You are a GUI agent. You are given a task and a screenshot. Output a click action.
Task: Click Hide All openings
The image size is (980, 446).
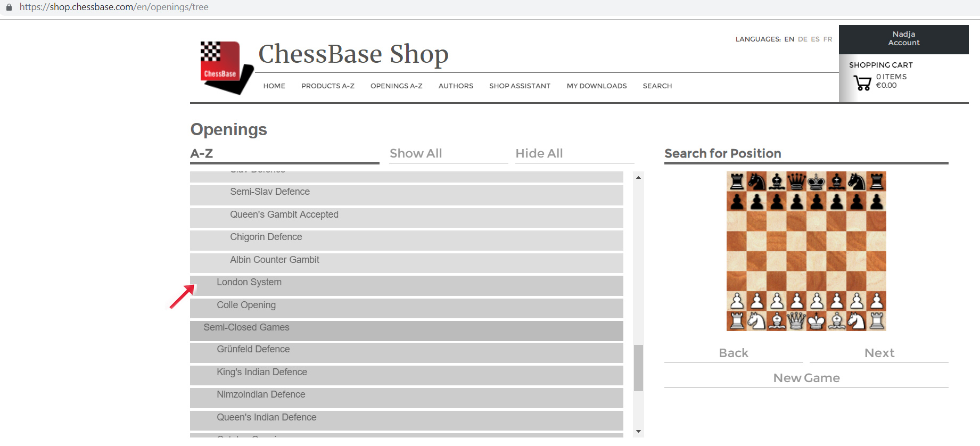575,154
